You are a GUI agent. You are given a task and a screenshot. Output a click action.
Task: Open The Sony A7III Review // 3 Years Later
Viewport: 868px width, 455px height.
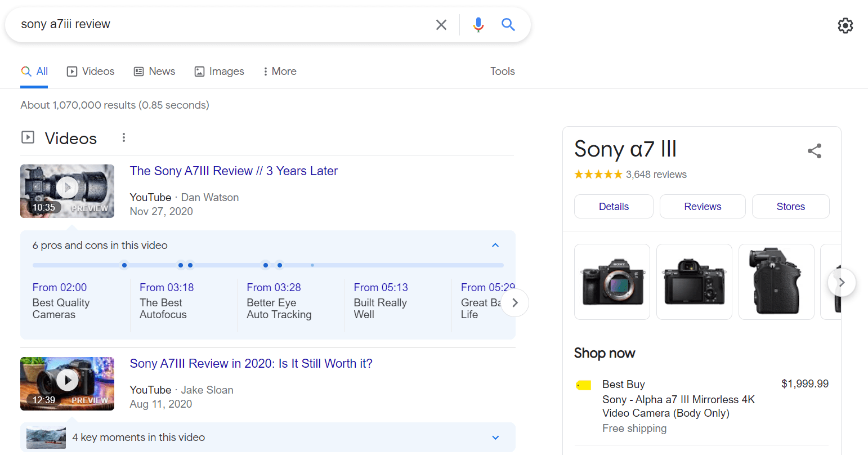click(x=234, y=171)
